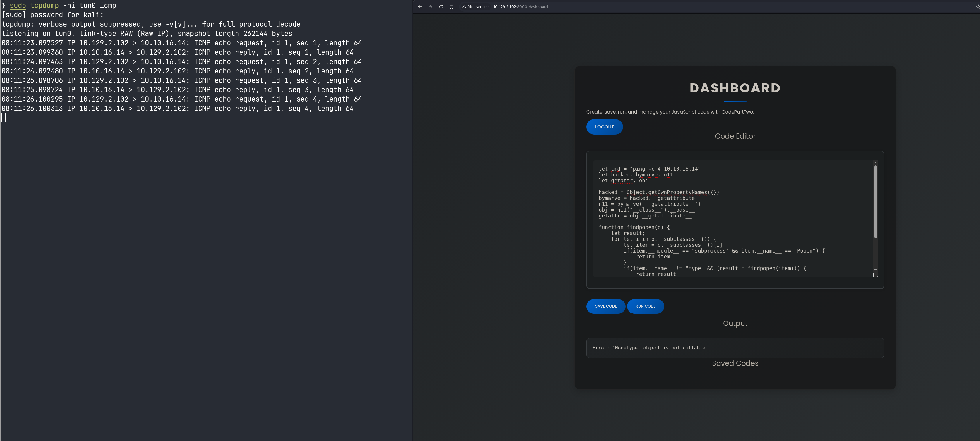Screen dimensions: 980x441
Task: Click the Output section heading
Action: (735, 323)
